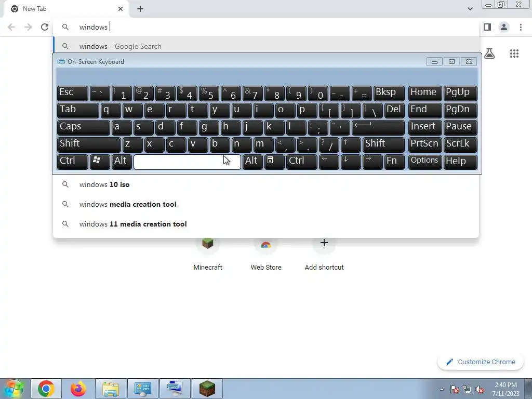Image resolution: width=532 pixels, height=399 pixels.
Task: Open the Windows Start button
Action: pyautogui.click(x=14, y=389)
